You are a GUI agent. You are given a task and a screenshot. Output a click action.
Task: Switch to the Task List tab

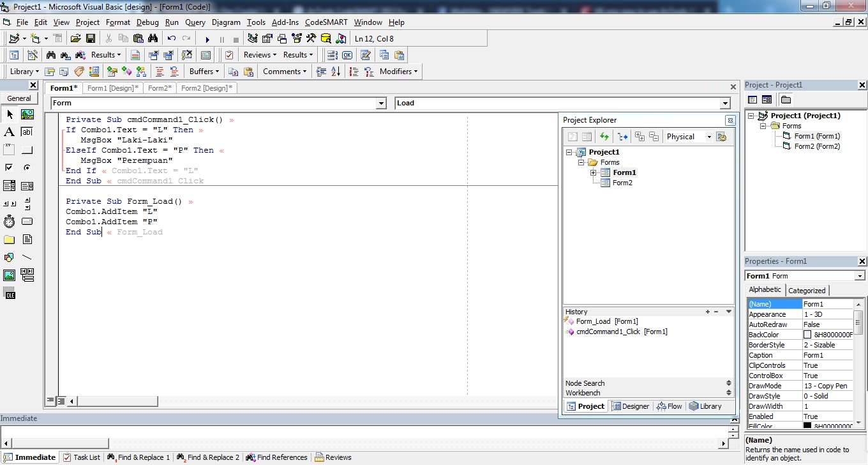(81, 457)
